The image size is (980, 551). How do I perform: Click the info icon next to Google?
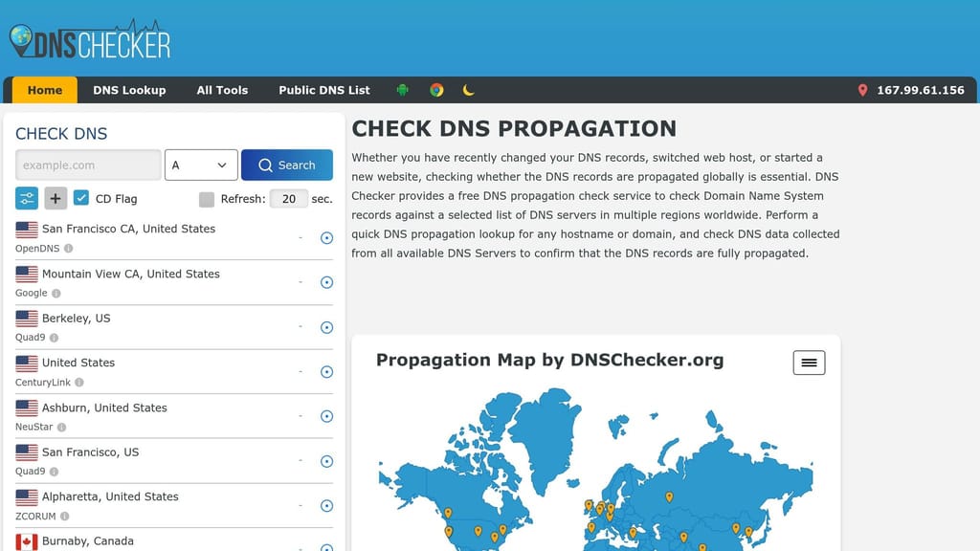point(56,293)
